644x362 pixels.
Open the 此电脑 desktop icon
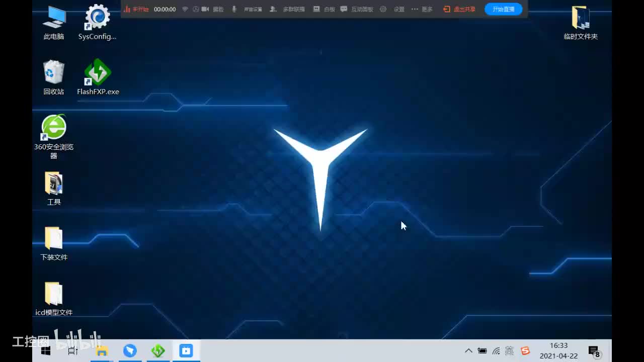coord(54,23)
